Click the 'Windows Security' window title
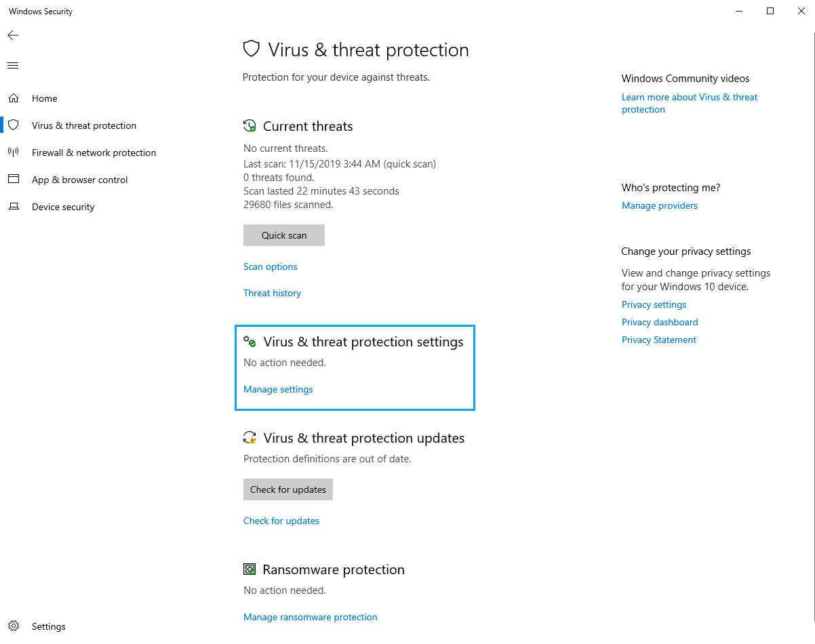 tap(41, 12)
